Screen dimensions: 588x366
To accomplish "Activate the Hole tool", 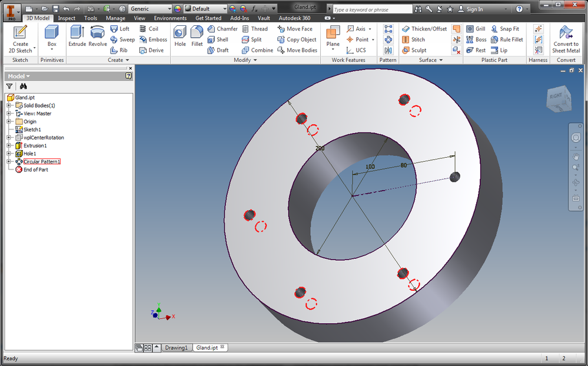I will pyautogui.click(x=180, y=36).
